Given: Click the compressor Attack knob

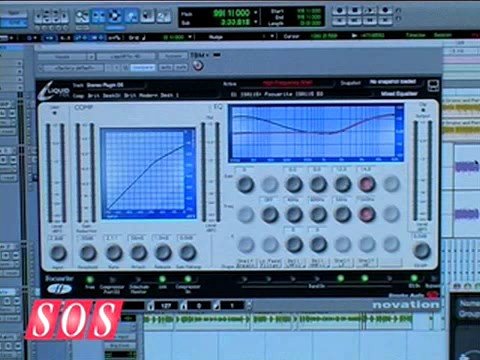Looking at the screenshot, I should click(138, 253).
